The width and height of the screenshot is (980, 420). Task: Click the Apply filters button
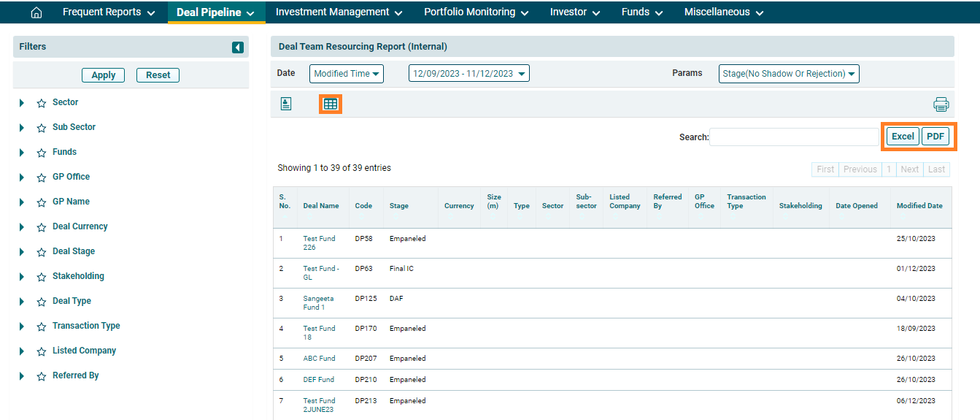point(103,75)
